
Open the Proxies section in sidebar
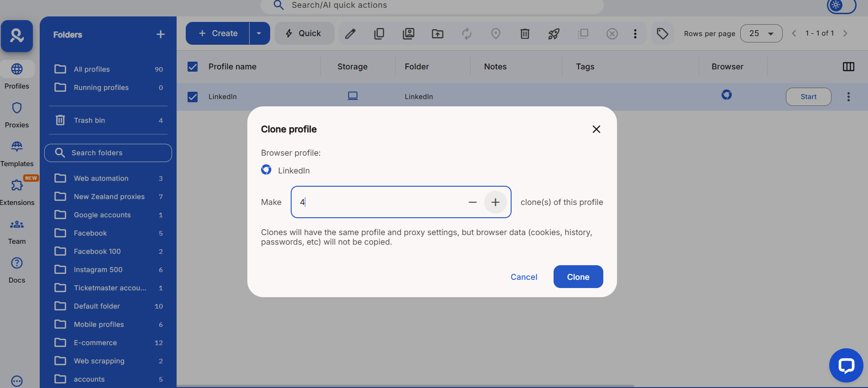click(17, 115)
